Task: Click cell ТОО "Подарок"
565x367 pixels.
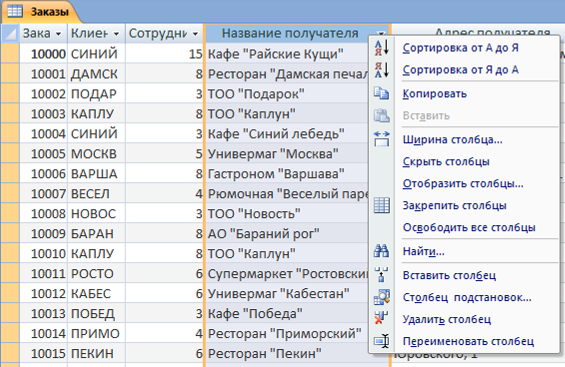Action: pyautogui.click(x=287, y=94)
